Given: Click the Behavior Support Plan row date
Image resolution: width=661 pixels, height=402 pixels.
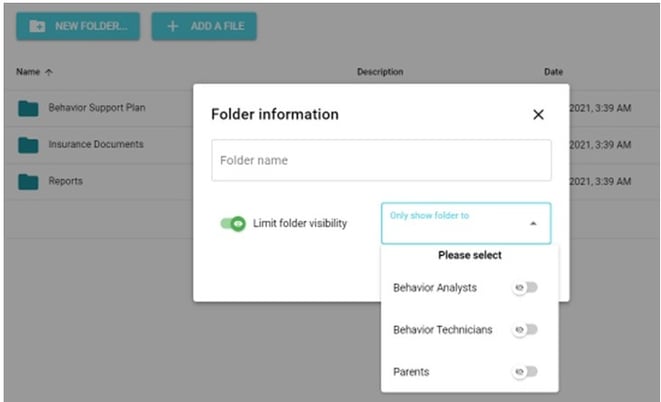Looking at the screenshot, I should point(600,108).
